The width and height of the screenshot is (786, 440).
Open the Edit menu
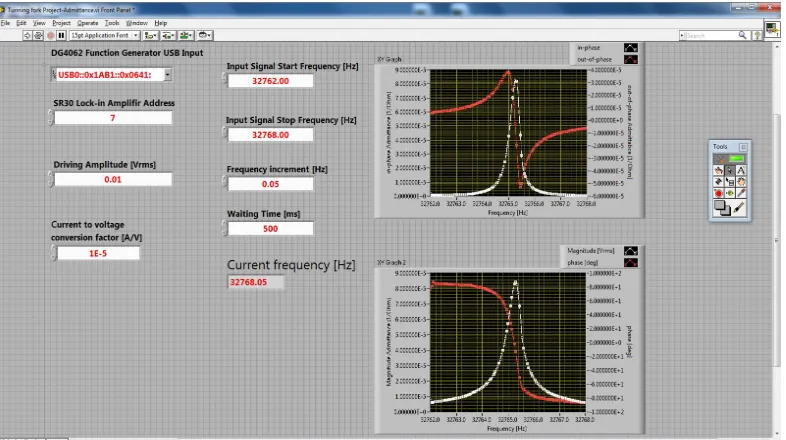click(x=21, y=23)
